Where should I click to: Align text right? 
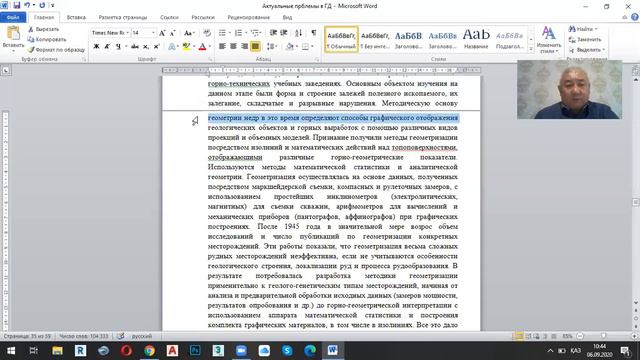(244, 47)
